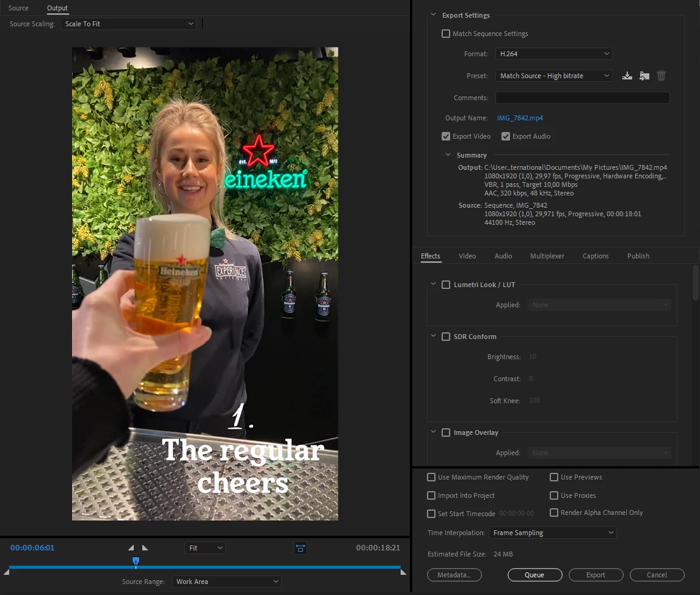Open the Fit zoom level dropdown
The image size is (700, 595).
coord(205,548)
